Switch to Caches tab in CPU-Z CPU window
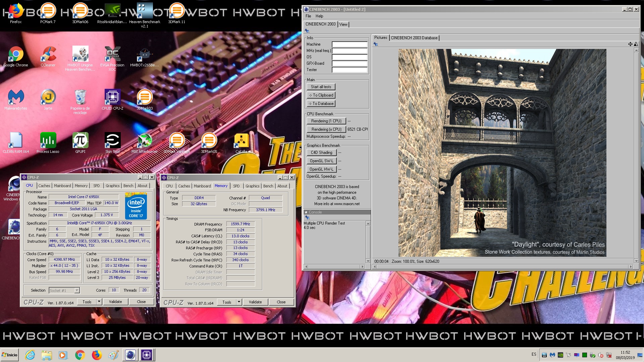The image size is (644, 362). [44, 186]
